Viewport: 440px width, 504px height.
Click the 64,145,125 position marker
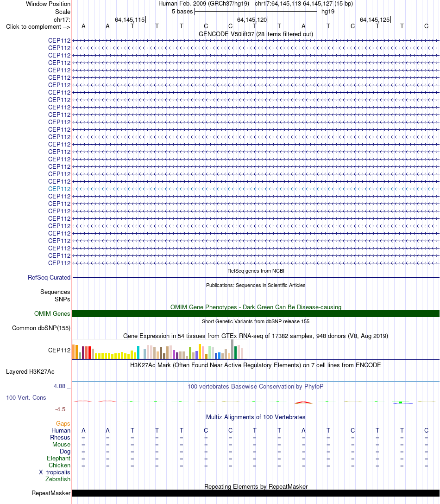coord(375,19)
